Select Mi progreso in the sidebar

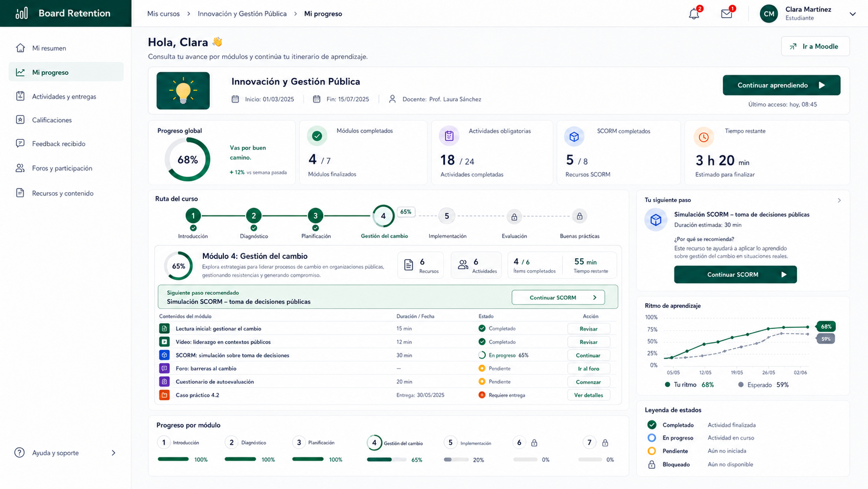66,72
